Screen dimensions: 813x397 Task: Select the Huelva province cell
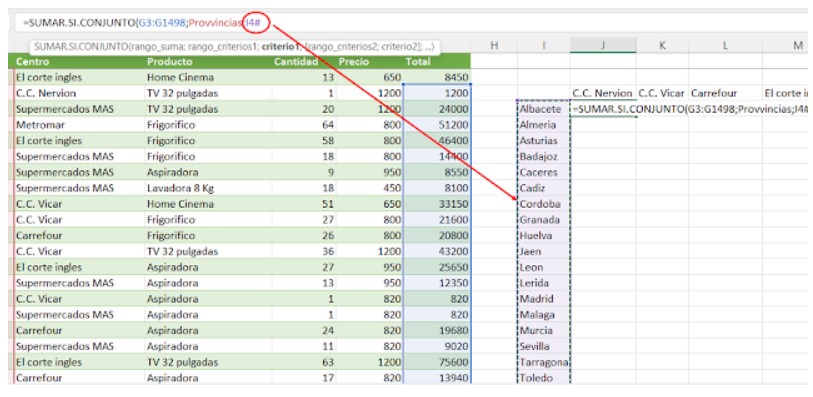[543, 236]
